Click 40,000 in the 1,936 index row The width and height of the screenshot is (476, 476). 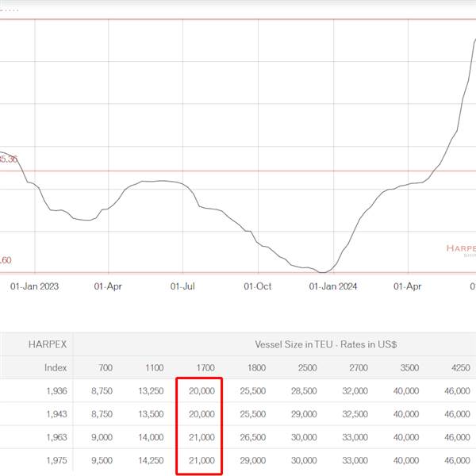(x=406, y=390)
